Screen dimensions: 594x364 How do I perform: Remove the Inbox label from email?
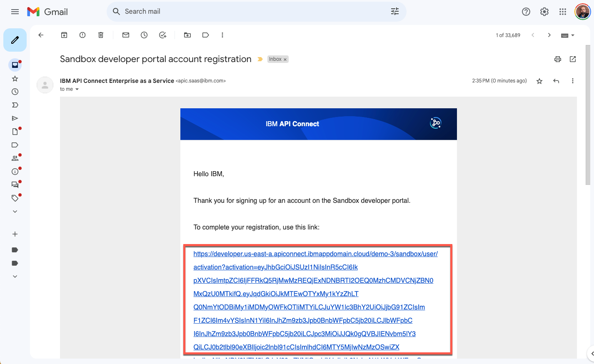click(x=285, y=60)
